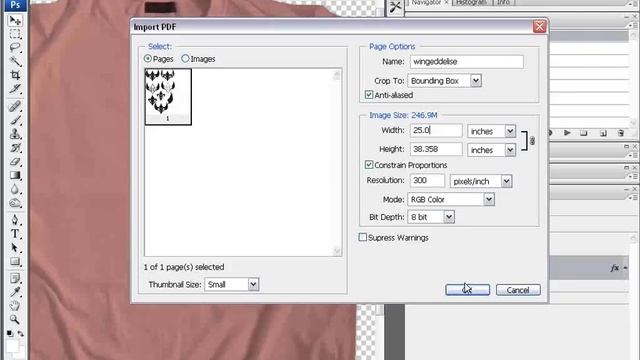640x360 pixels.
Task: Select the Images radio button
Action: click(185, 59)
